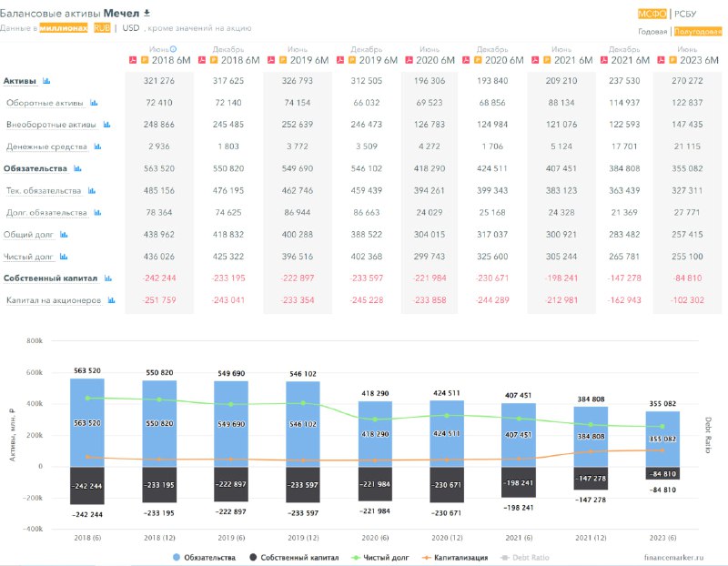Open the PDF report for Декабрь 2021 6M
728x566 pixels.
click(604, 60)
